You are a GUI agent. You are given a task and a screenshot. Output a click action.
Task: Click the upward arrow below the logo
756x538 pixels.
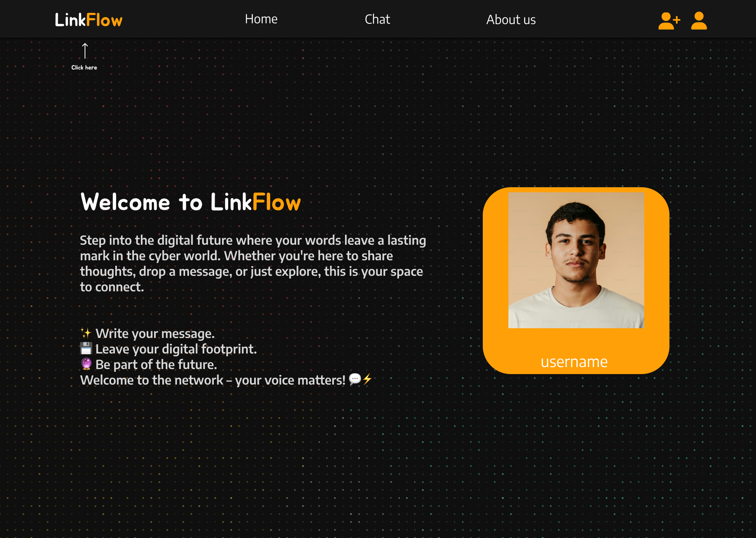(x=85, y=51)
